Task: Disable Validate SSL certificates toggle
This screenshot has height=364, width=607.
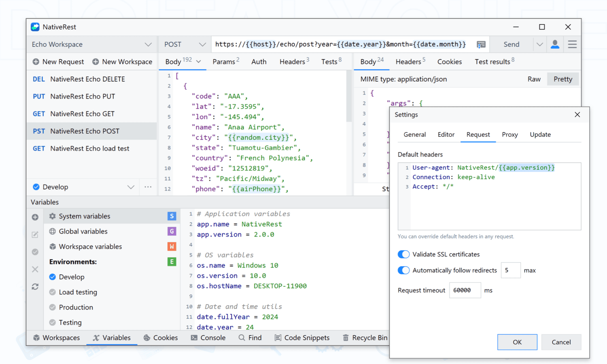Action: pyautogui.click(x=403, y=254)
